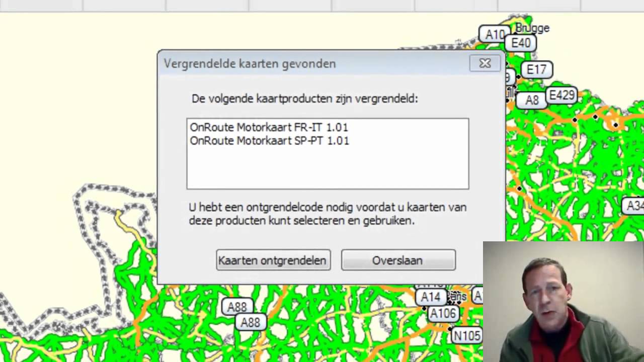The width and height of the screenshot is (644, 362).
Task: Click the A14 road shield near Paris
Action: (431, 297)
